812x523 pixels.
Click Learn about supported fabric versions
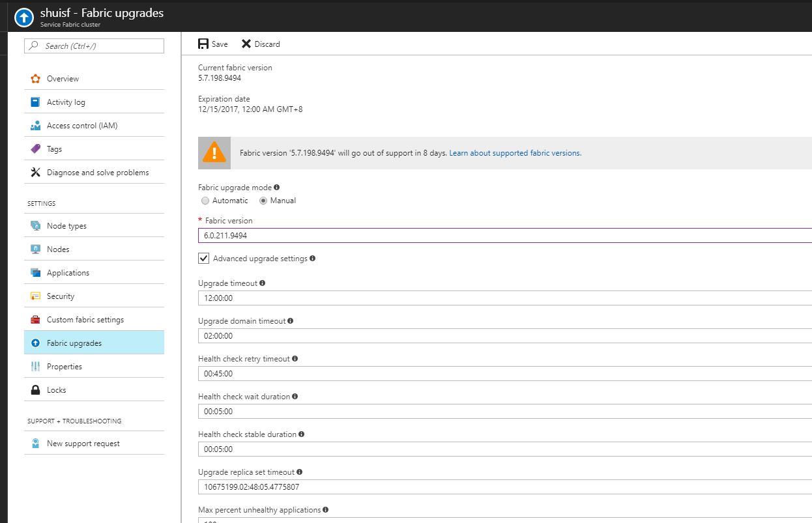[515, 152]
